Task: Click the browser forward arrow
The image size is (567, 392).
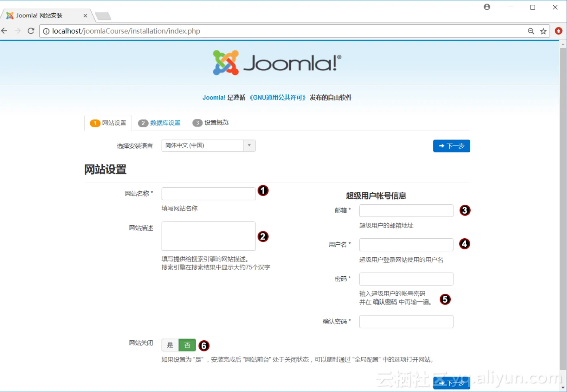Action: pyautogui.click(x=17, y=31)
